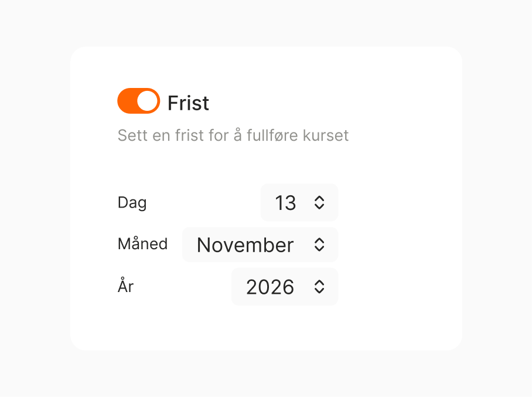The height and width of the screenshot is (397, 532).
Task: Click the chevron icons beside the day value
Action: tap(320, 202)
